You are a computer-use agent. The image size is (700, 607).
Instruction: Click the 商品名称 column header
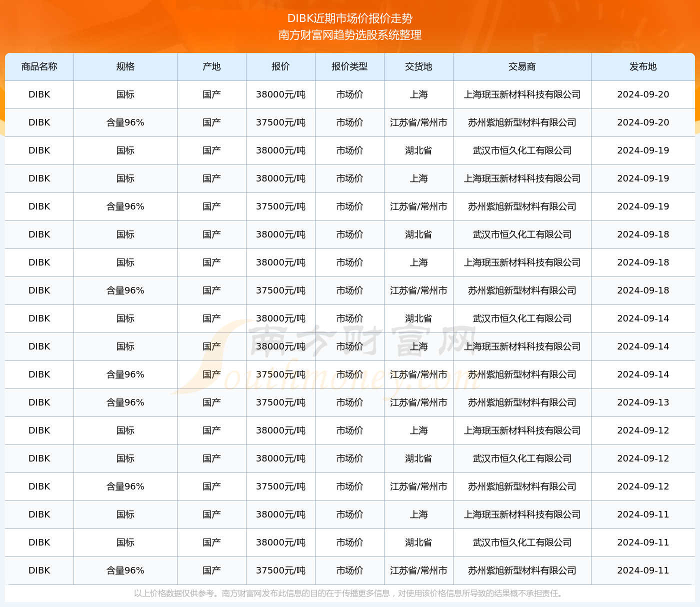[x=39, y=66]
